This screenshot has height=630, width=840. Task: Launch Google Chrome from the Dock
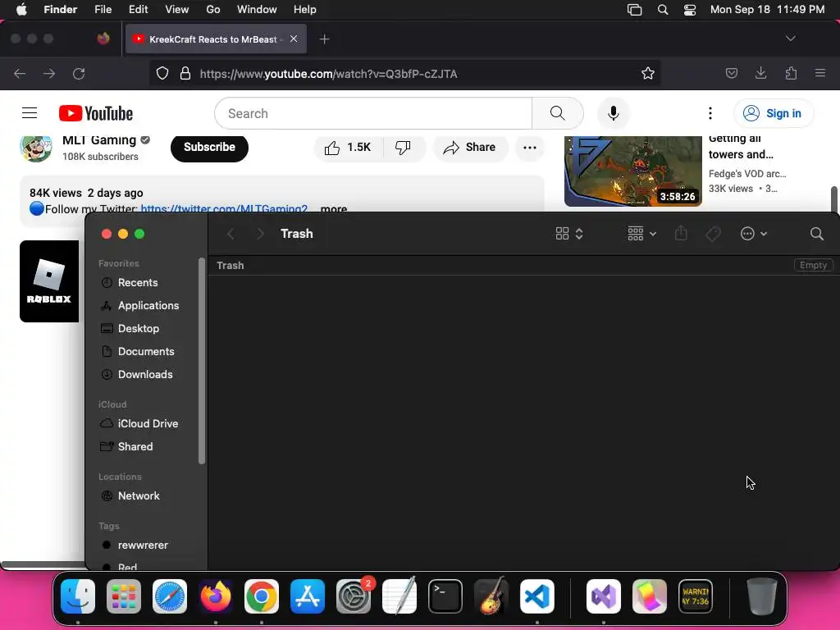pos(262,596)
